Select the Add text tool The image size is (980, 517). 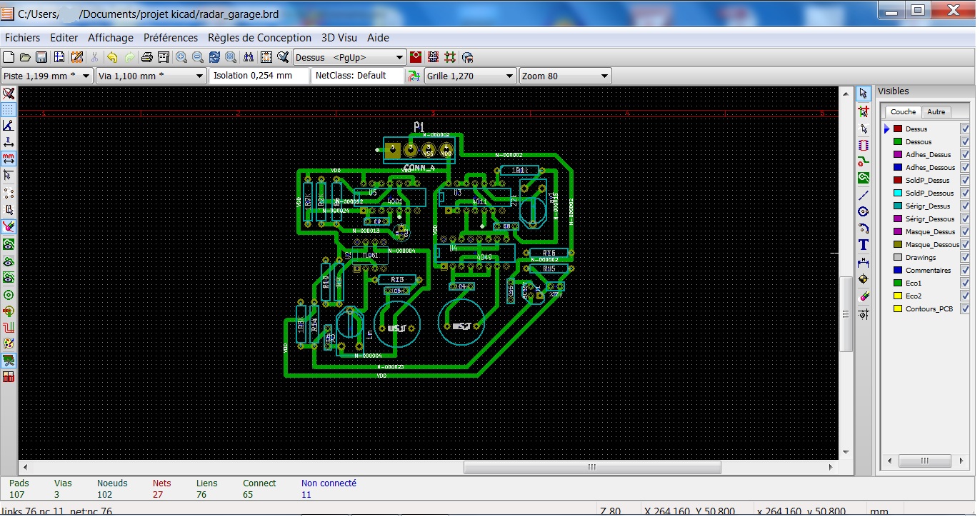(x=864, y=246)
